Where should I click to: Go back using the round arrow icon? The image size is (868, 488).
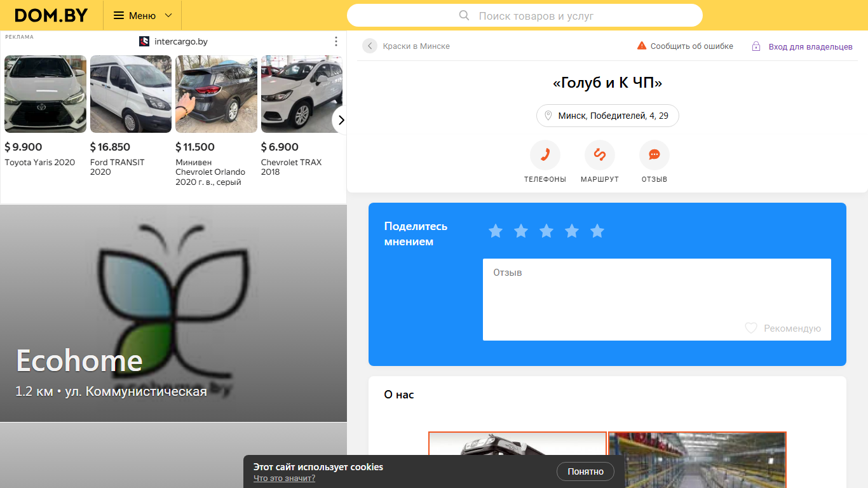coord(370,46)
